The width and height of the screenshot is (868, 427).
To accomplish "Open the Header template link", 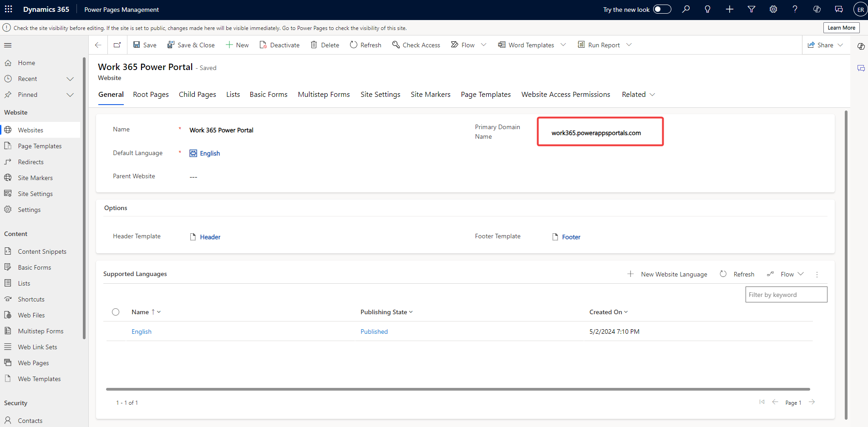I will 210,237.
